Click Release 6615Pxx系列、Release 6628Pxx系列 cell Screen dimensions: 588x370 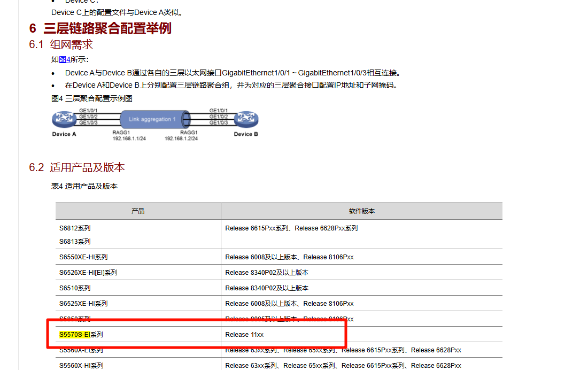291,228
